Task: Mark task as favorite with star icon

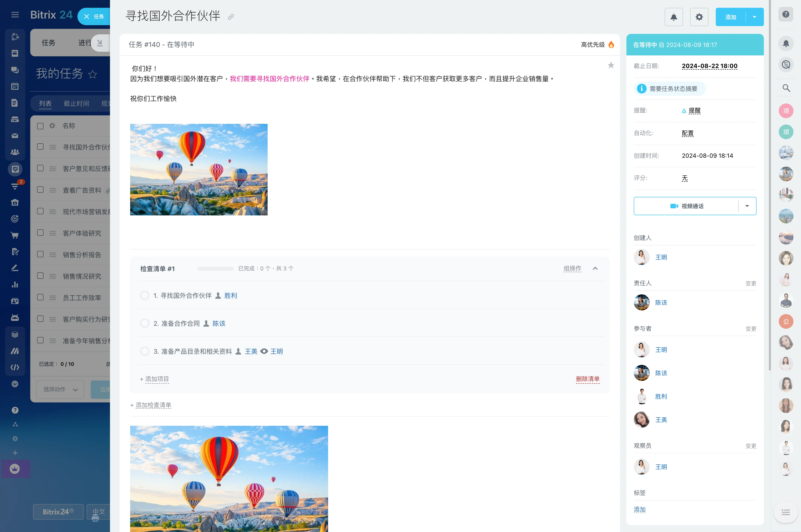Action: point(611,65)
